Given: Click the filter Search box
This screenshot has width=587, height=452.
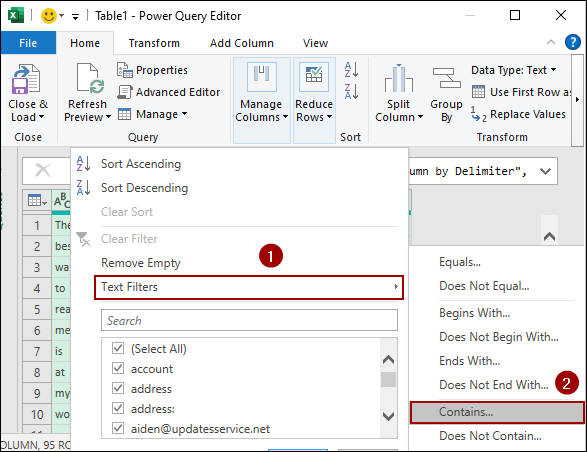Looking at the screenshot, I should (x=249, y=320).
